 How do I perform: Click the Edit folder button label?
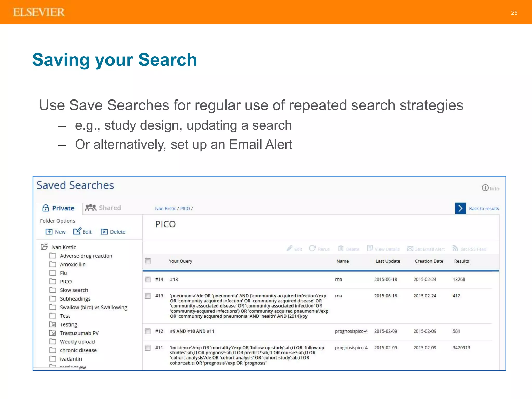click(87, 232)
